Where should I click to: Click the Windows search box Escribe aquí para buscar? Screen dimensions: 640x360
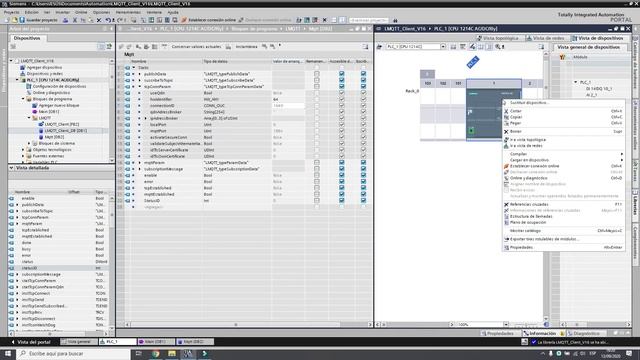click(x=73, y=353)
